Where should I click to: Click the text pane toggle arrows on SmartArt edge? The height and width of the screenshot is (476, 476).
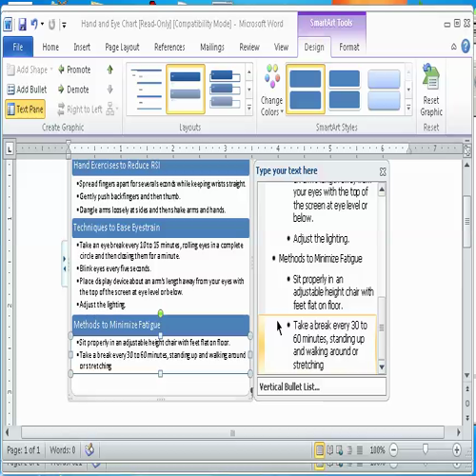[65, 264]
